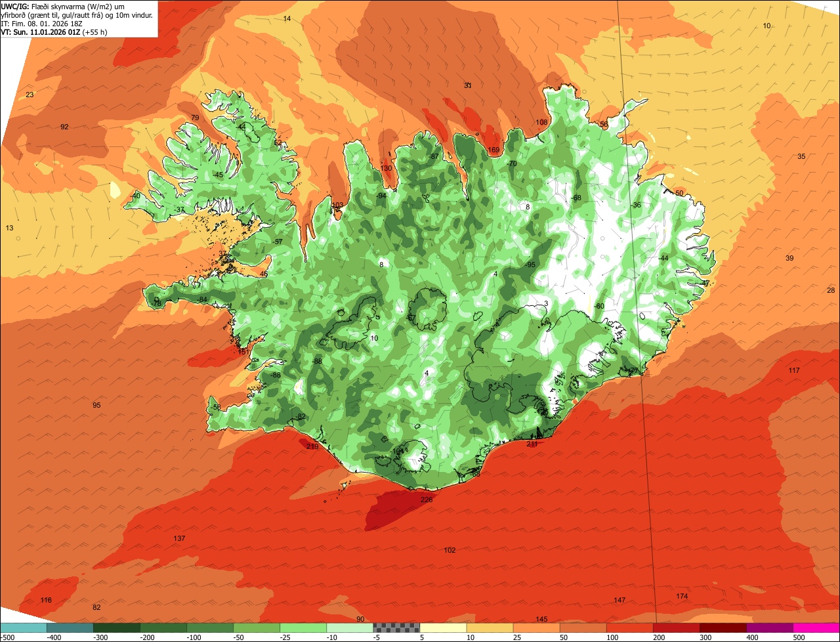The height and width of the screenshot is (642, 840).
Task: Click the legend tick label 300
Action: coord(705,637)
